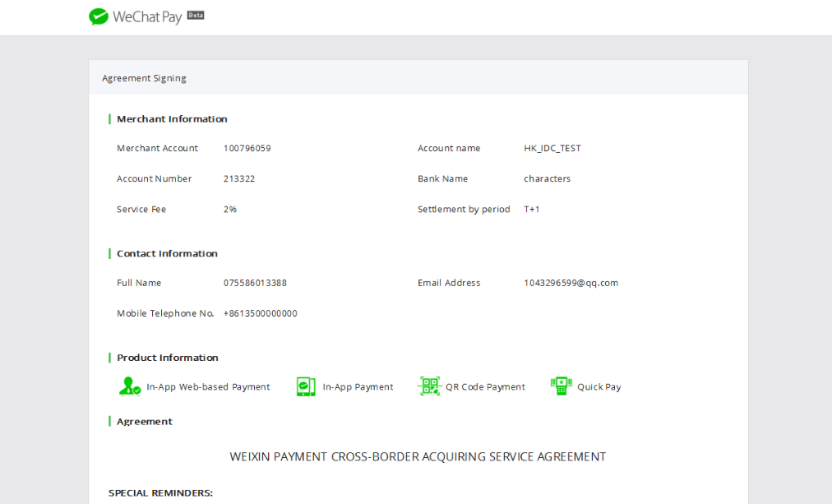Viewport: 832px width, 504px height.
Task: Select email 1043296599@qq.com
Action: (x=571, y=283)
